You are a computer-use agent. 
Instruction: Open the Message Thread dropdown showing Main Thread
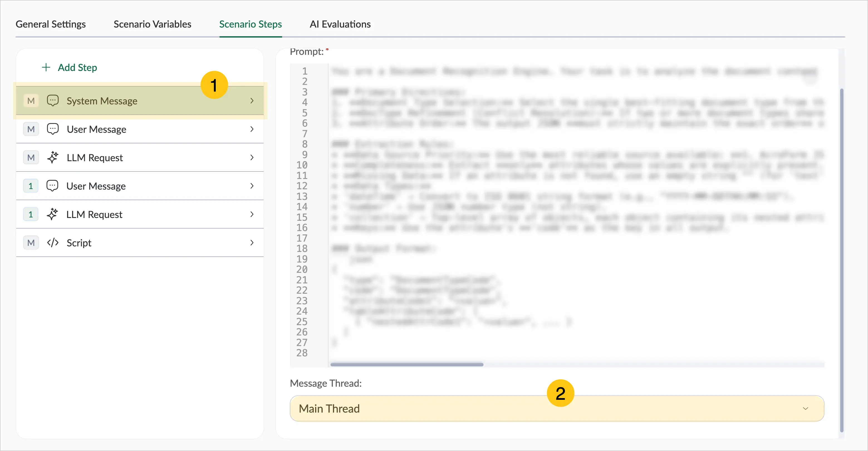[557, 408]
